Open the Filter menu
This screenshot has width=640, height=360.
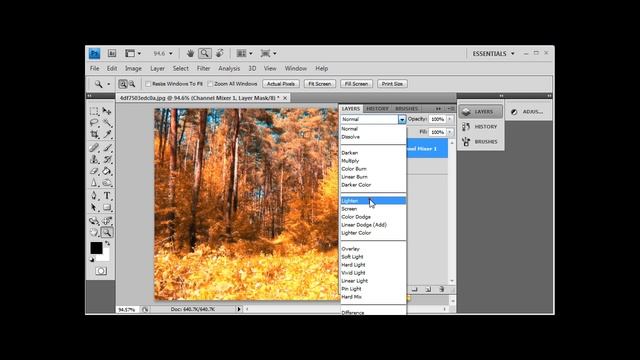[x=203, y=69]
